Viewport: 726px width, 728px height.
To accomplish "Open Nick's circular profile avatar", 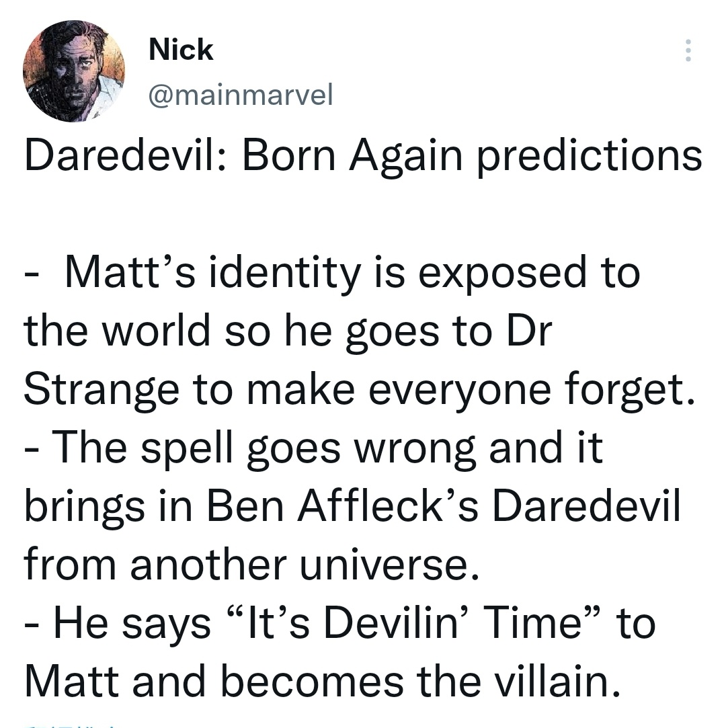I will (x=74, y=71).
